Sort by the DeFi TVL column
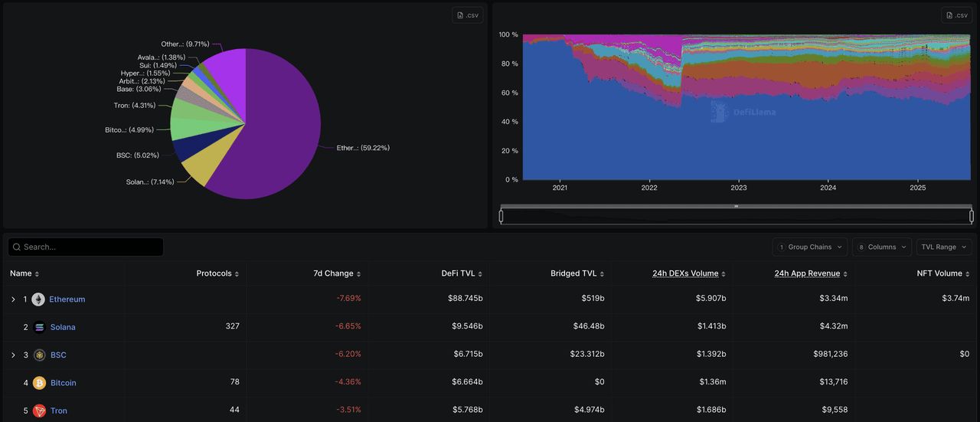980x422 pixels. coord(463,273)
